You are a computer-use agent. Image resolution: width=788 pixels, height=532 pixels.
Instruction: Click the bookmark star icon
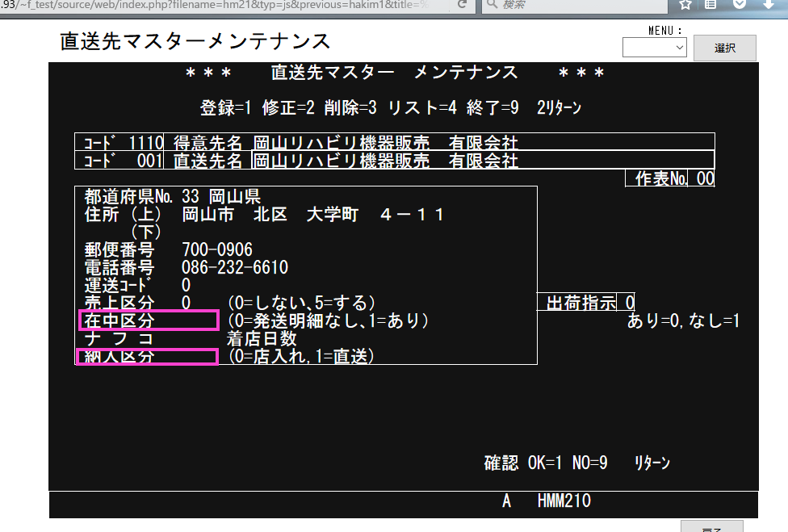(685, 4)
